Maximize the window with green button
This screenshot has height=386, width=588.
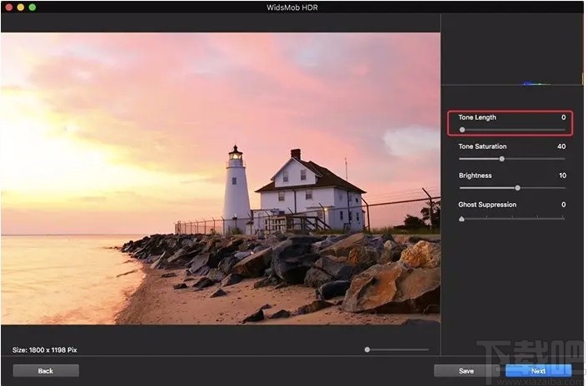[32, 7]
